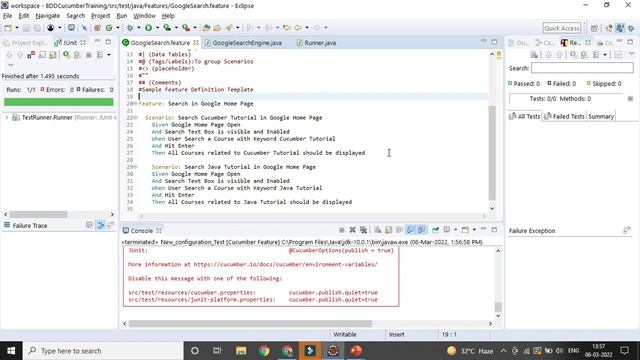This screenshot has width=640, height=360.
Task: Click the Open Task folder icon in toolbar
Action: pyautogui.click(x=217, y=28)
